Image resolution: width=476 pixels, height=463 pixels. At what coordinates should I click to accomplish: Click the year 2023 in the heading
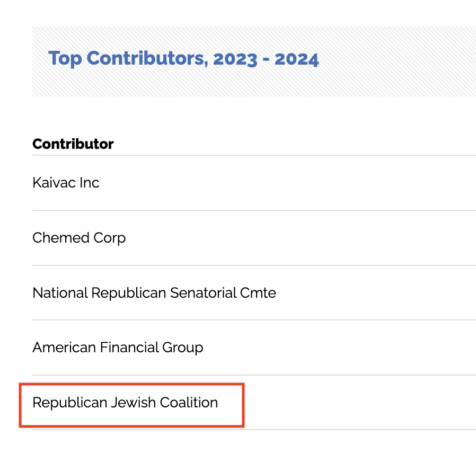[x=235, y=58]
